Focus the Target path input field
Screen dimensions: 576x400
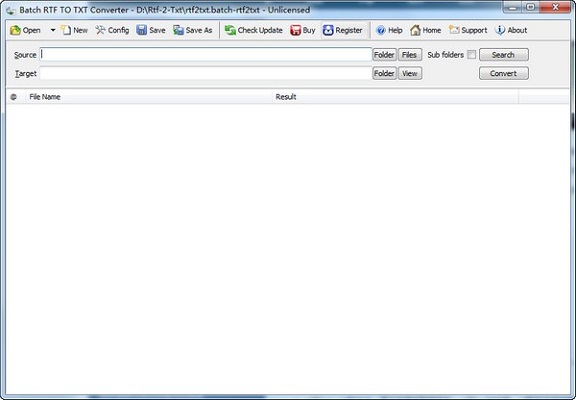click(x=206, y=73)
